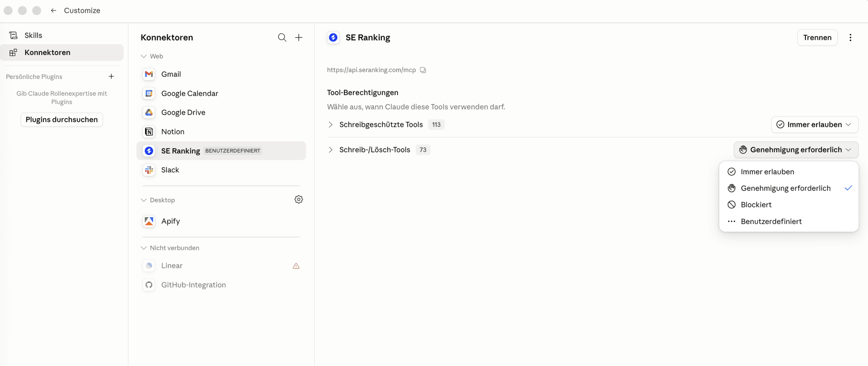Viewport: 868px width, 366px height.
Task: Select the Apify connector
Action: (x=221, y=221)
